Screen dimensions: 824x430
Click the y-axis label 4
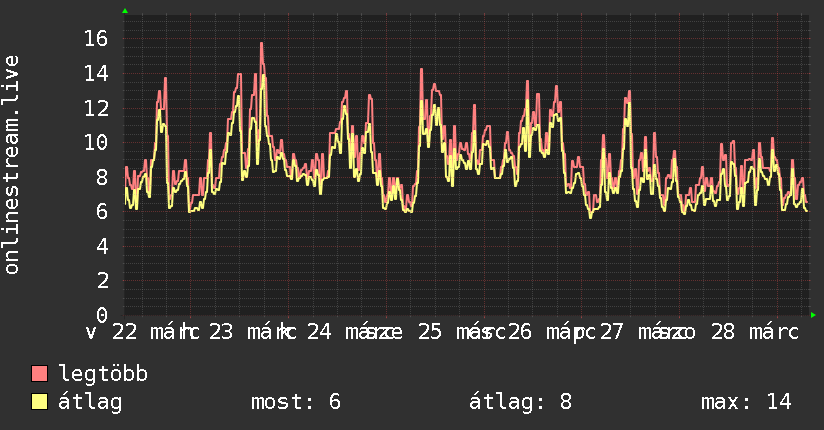click(102, 246)
